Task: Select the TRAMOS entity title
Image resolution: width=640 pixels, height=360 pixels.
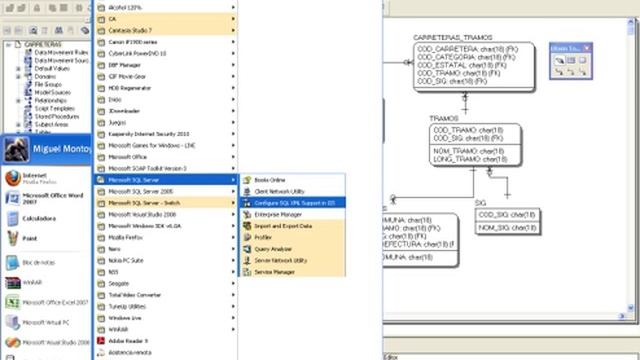Action: click(x=443, y=118)
